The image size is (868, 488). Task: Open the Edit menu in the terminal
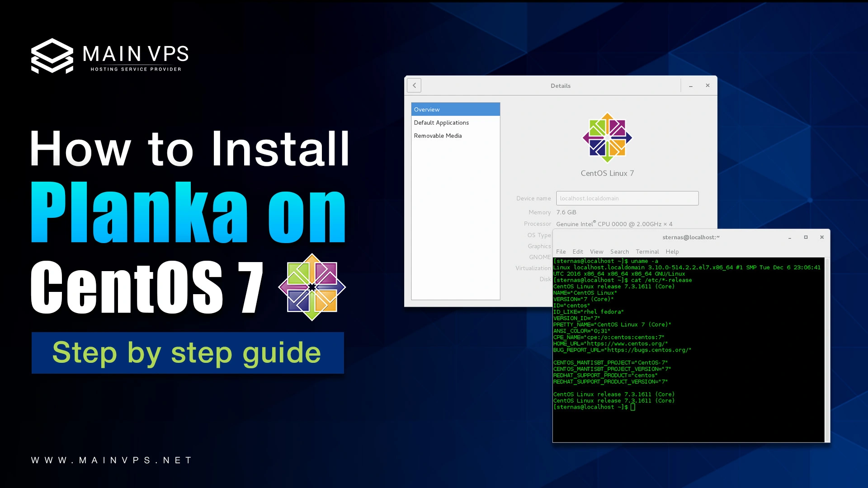click(578, 252)
